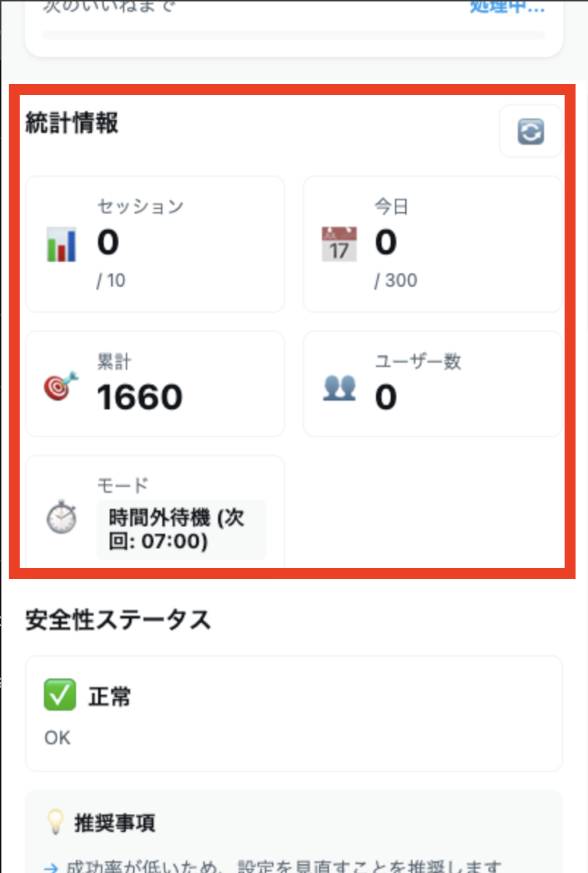Click the refresh statistics icon button
Image resolution: width=588 pixels, height=873 pixels.
(530, 132)
